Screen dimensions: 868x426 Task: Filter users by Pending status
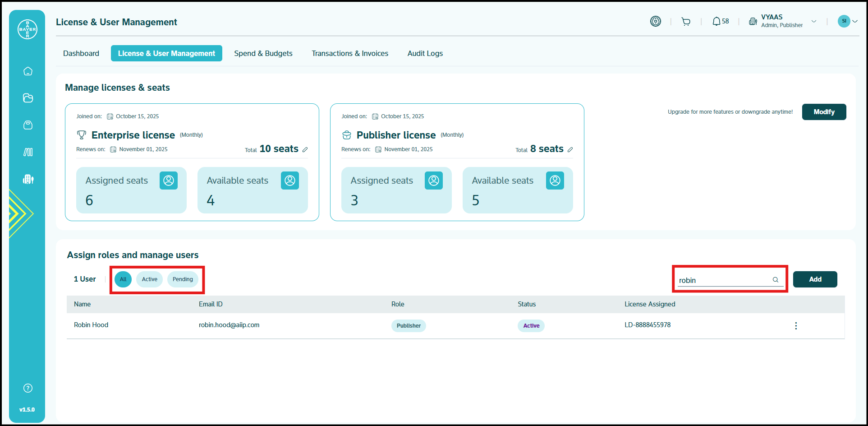click(183, 279)
